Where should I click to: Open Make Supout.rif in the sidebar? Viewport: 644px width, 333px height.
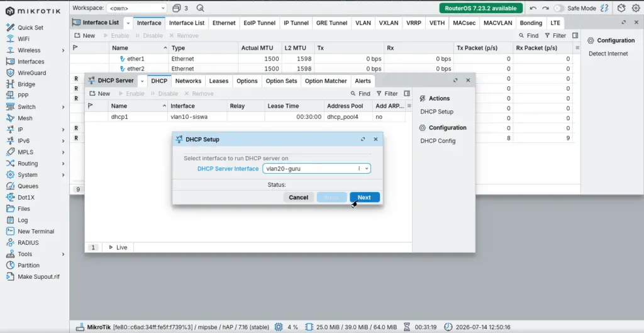pyautogui.click(x=38, y=277)
